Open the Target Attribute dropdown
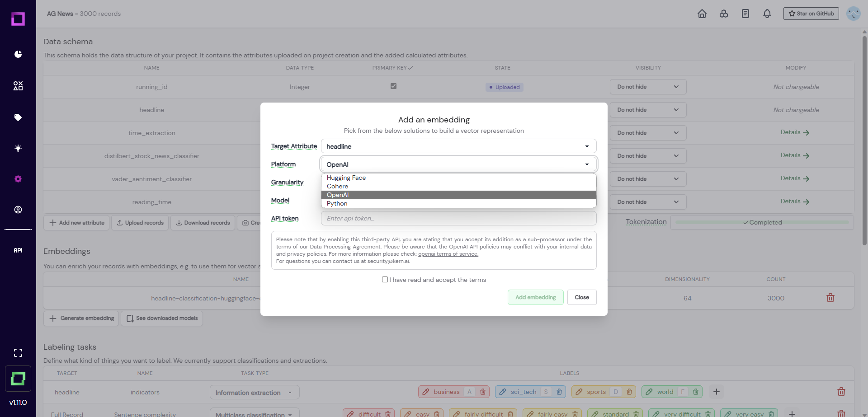Screen dimensions: 868x417 click(459, 146)
